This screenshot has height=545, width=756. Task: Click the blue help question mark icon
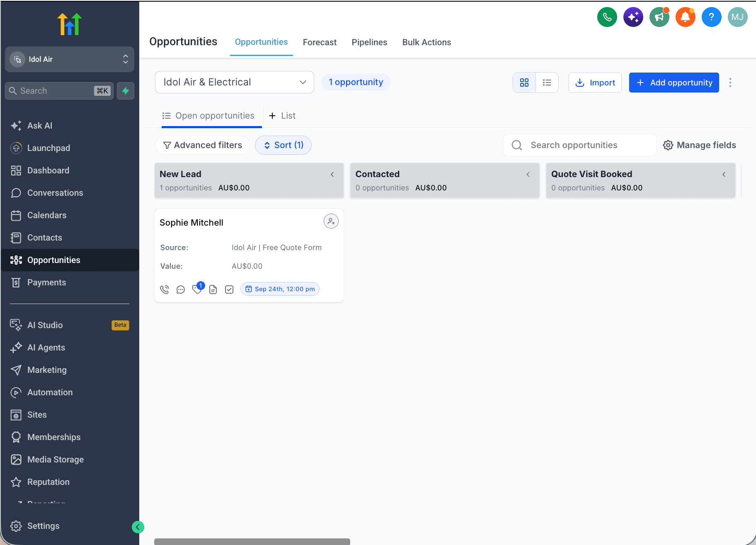click(x=711, y=17)
